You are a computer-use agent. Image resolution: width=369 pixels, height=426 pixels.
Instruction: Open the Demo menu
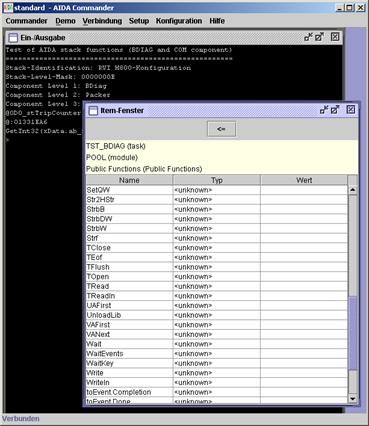point(65,21)
